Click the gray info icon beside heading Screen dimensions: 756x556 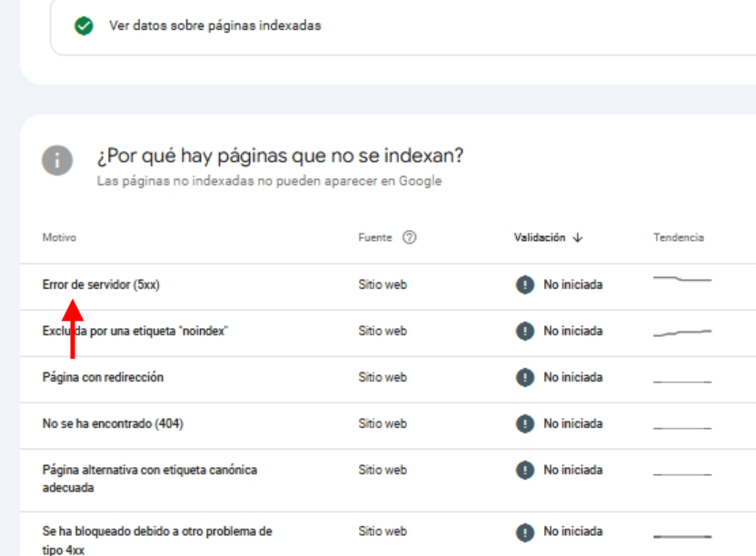tap(57, 161)
